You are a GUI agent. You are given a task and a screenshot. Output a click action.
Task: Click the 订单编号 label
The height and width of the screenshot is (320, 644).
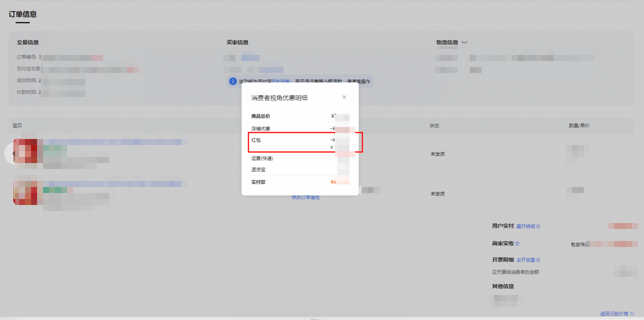(x=27, y=57)
